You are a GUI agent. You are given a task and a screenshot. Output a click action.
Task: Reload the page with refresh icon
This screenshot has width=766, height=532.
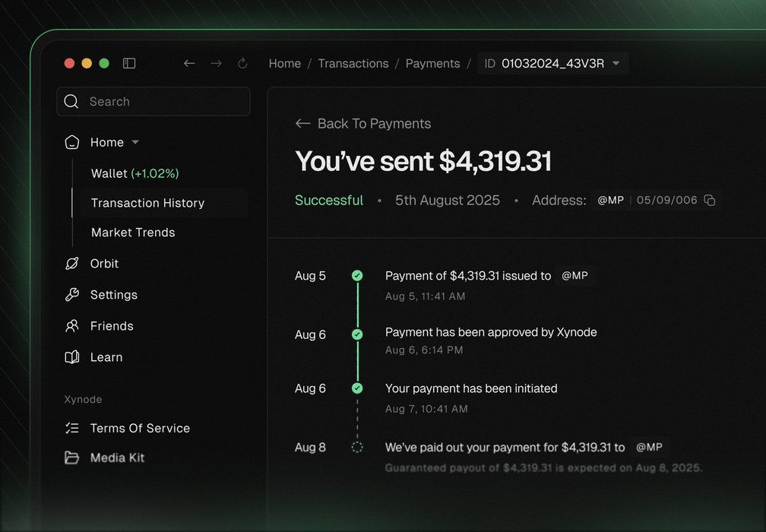point(243,64)
